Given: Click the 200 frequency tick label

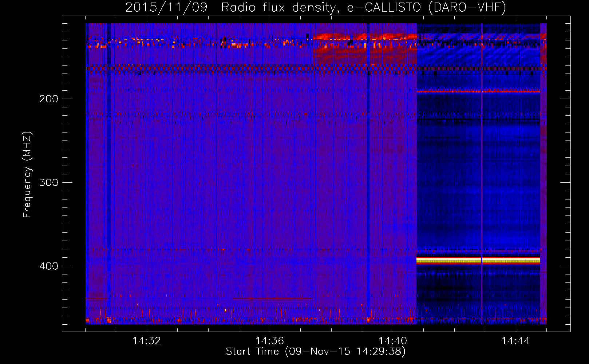Looking at the screenshot, I should [x=49, y=99].
